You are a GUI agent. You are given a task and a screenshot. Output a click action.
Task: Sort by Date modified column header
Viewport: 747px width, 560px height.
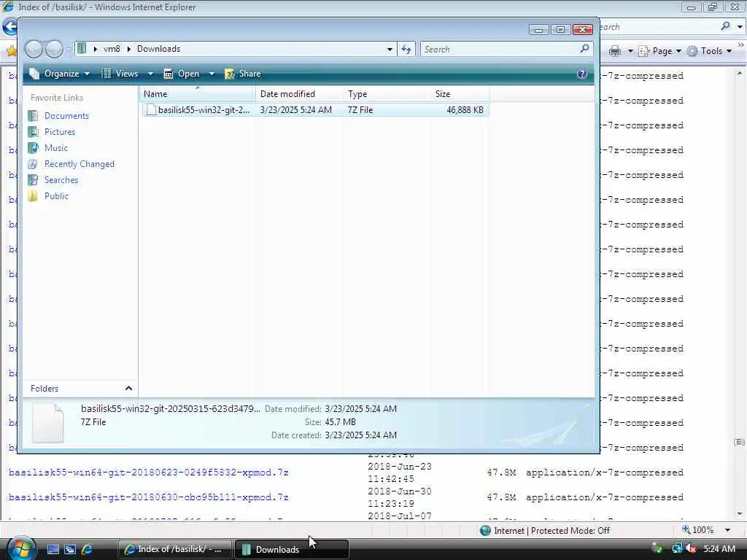(299, 94)
